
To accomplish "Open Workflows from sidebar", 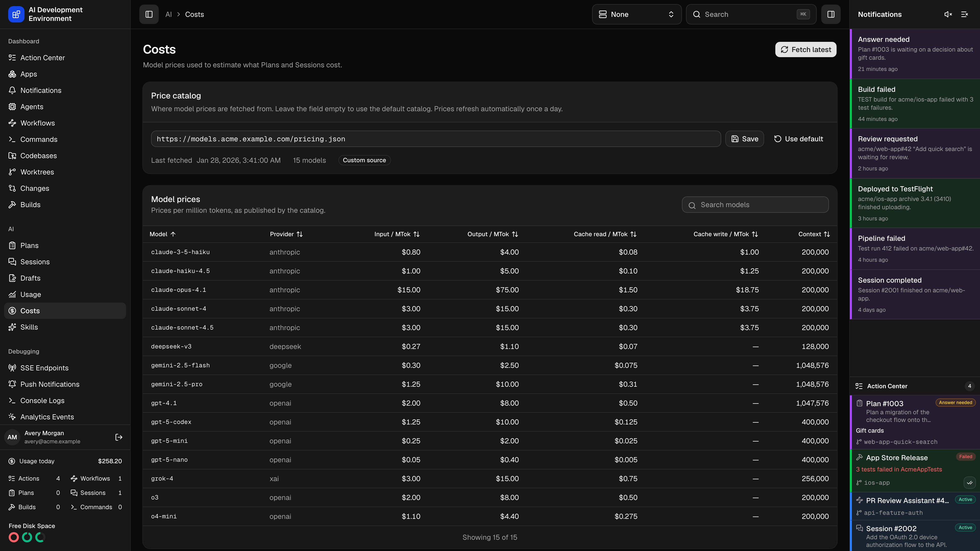I will click(65, 123).
